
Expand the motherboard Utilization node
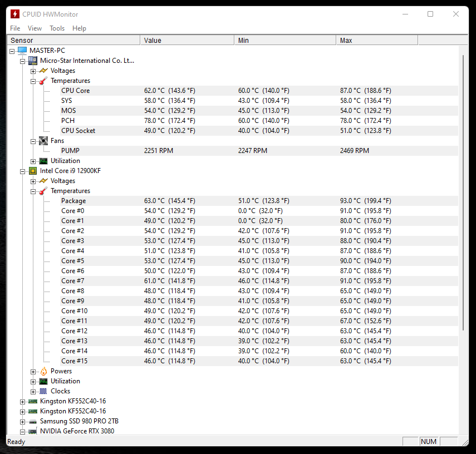tap(33, 161)
